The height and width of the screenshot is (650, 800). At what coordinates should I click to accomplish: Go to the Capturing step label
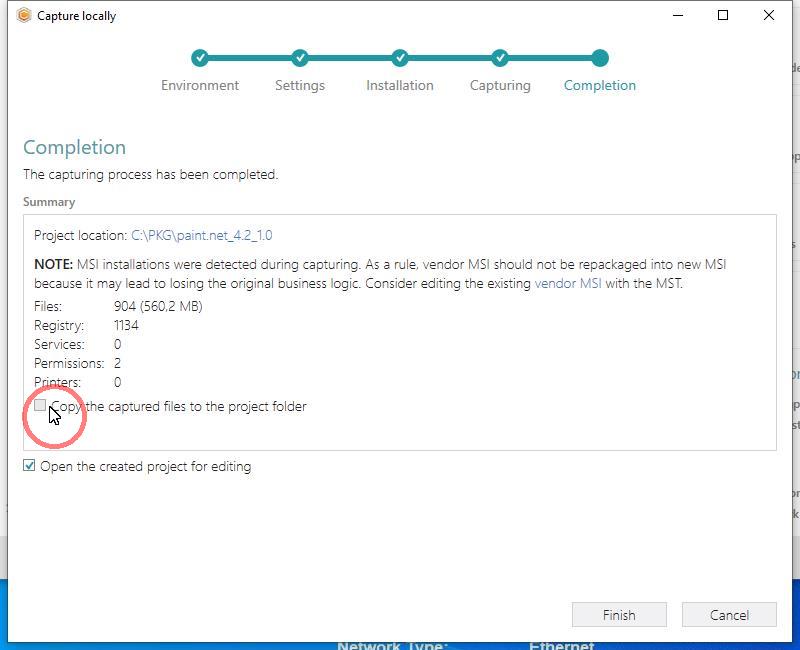tap(500, 86)
